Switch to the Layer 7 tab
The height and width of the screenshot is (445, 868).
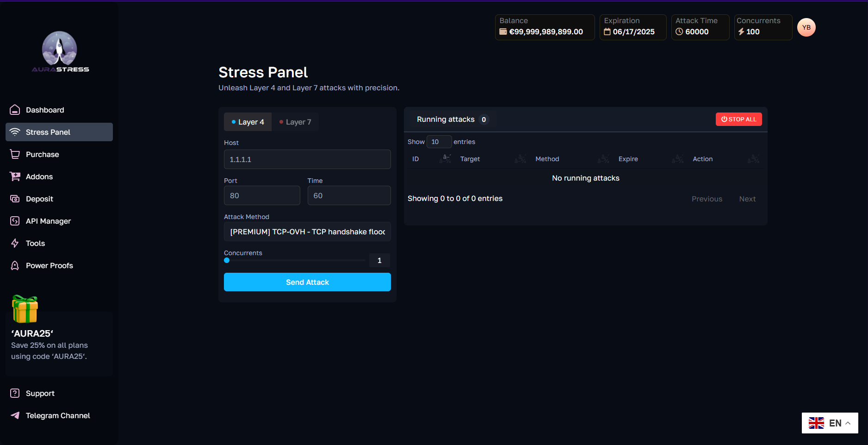[x=295, y=122]
